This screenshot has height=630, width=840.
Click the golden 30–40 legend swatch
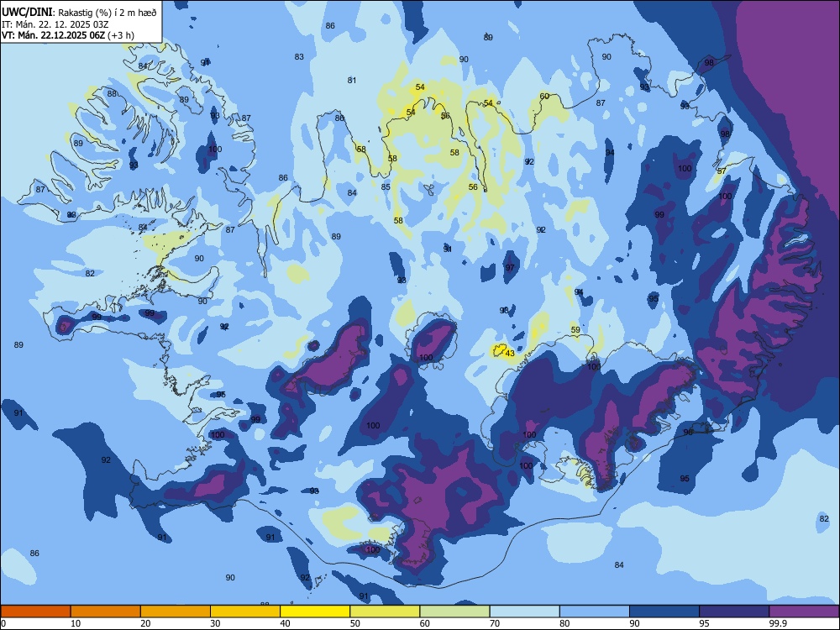[x=245, y=612]
